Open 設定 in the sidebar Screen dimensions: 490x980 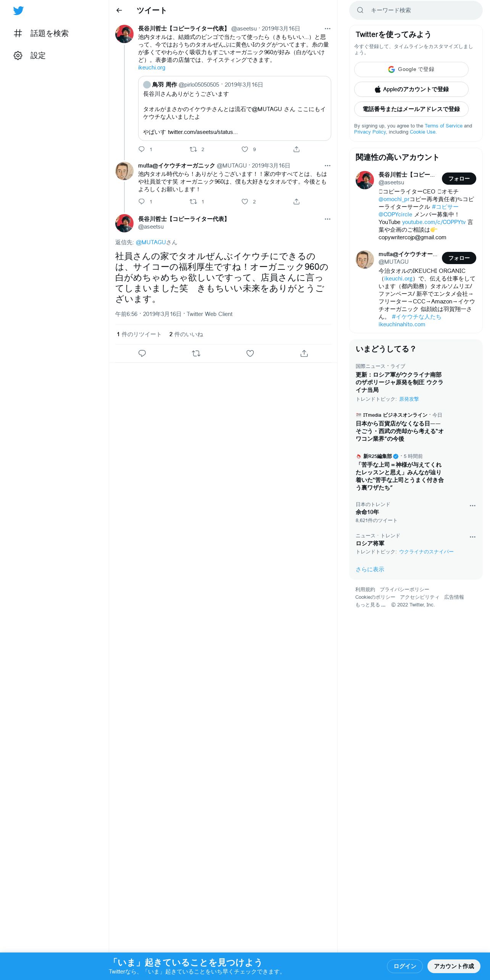pos(30,55)
